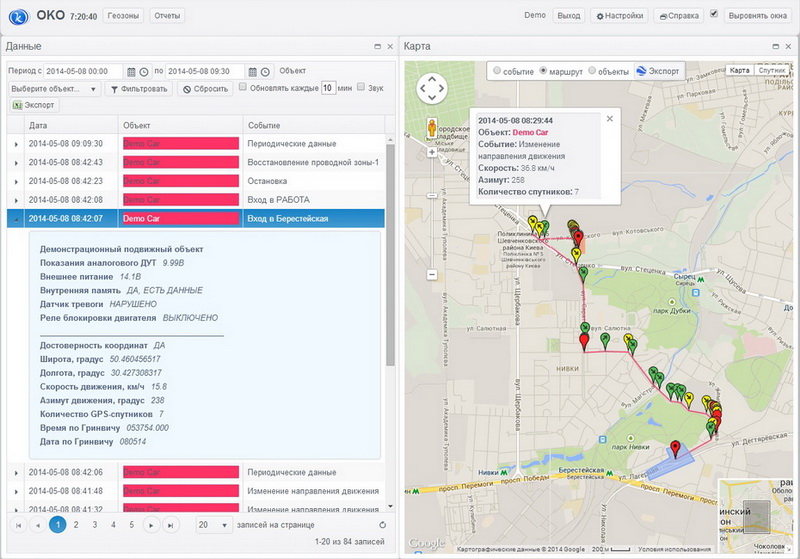Switch map to Спутник view
This screenshot has width=800, height=559.
point(771,70)
